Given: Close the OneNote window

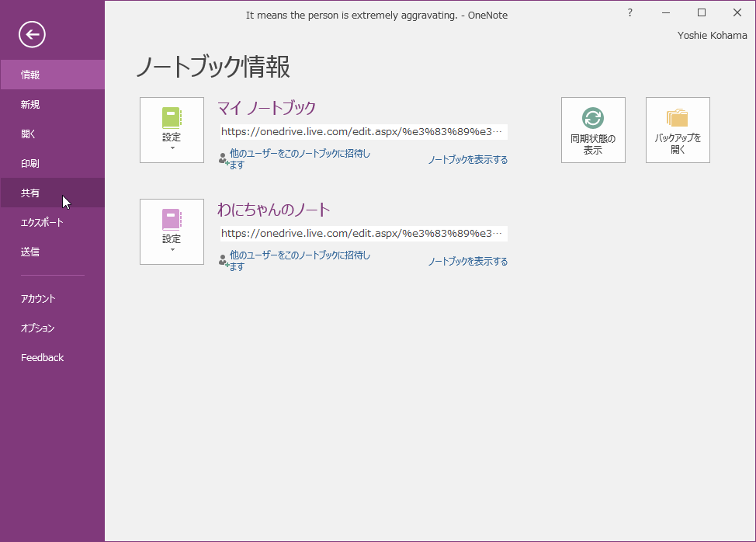Looking at the screenshot, I should coord(737,13).
